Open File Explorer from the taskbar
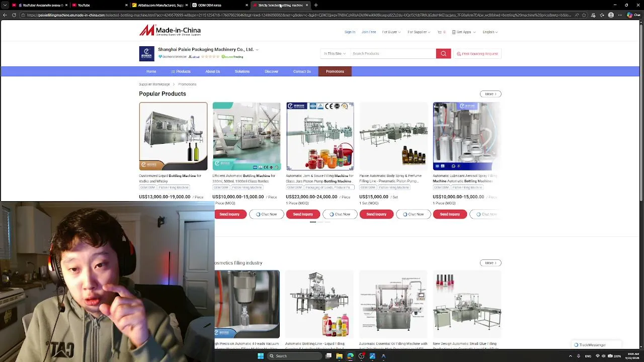The height and width of the screenshot is (362, 644). [x=339, y=356]
